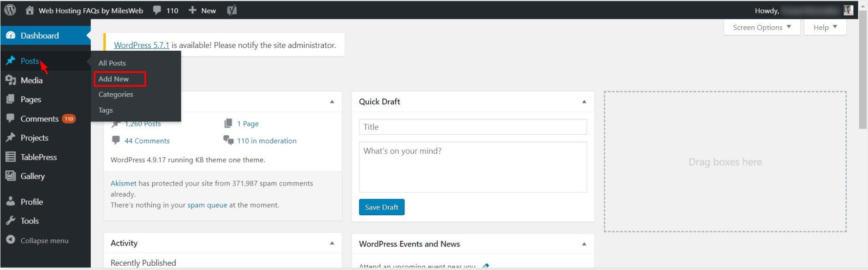
Task: Open WordPress 5.7.1 update link
Action: (x=142, y=45)
